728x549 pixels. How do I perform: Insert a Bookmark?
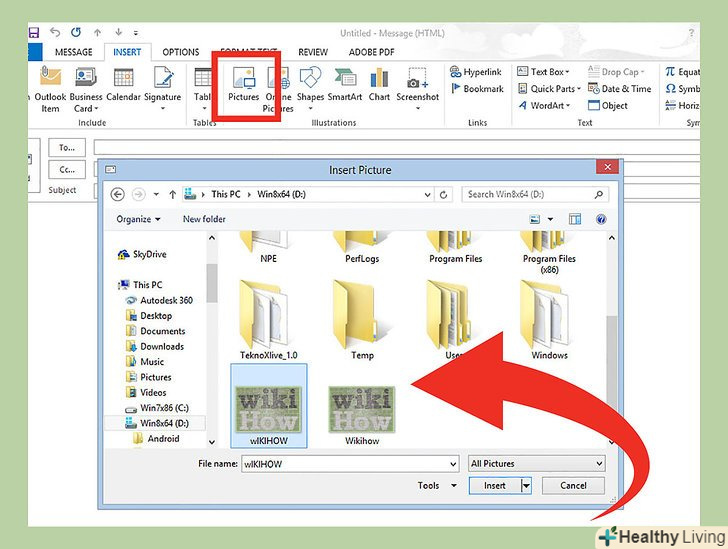(x=477, y=89)
